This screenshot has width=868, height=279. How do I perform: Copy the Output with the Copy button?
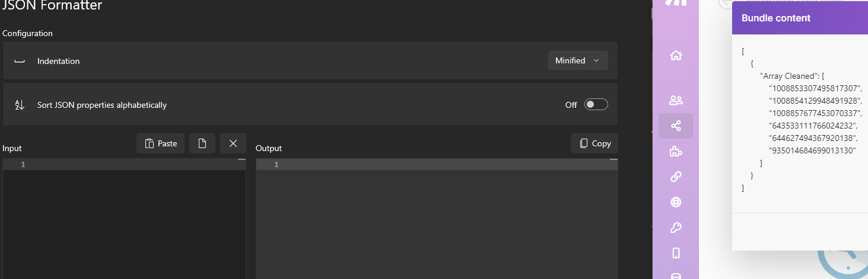[x=594, y=143]
